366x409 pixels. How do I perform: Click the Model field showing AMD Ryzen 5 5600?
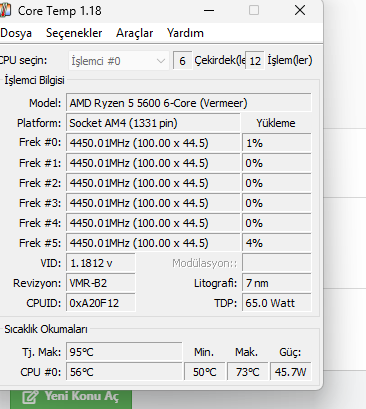point(189,103)
